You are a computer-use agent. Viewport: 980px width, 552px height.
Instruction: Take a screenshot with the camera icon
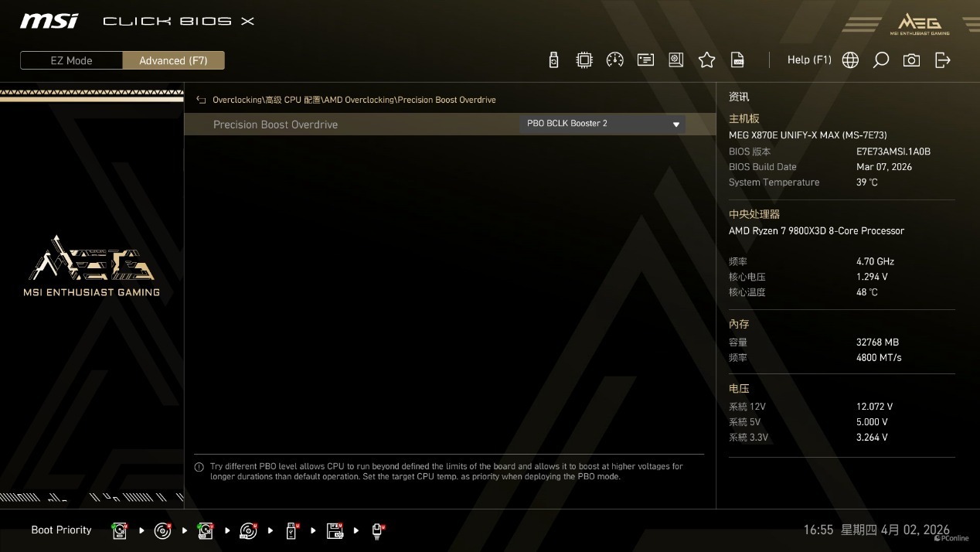click(912, 60)
